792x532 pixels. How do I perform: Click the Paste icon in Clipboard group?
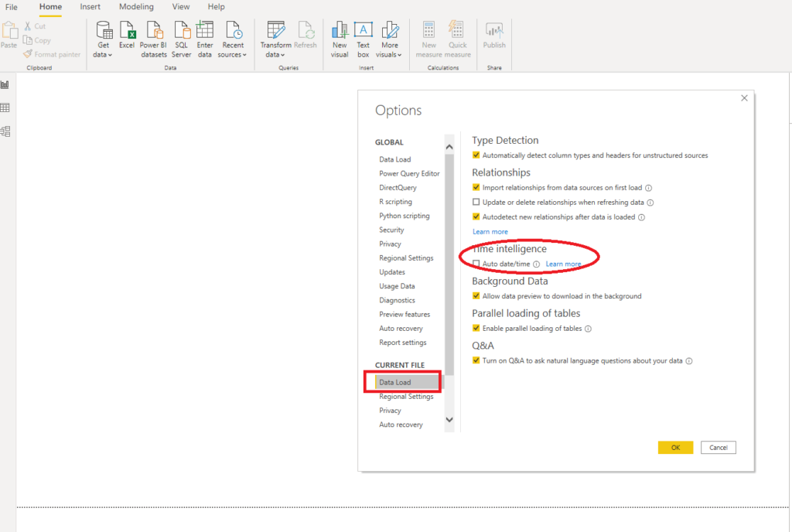[9, 30]
